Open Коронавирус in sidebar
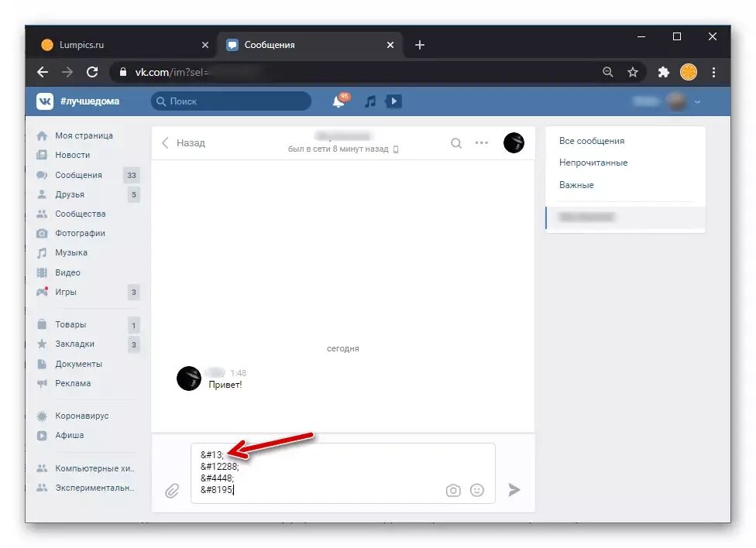The image size is (756, 548). (82, 416)
